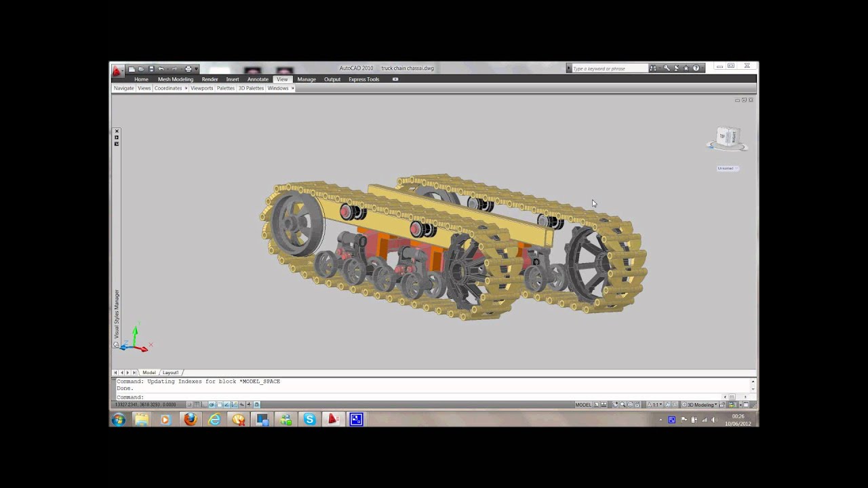Viewport: 868px width, 488px height.
Task: Click the Favorites star icon
Action: tap(686, 68)
